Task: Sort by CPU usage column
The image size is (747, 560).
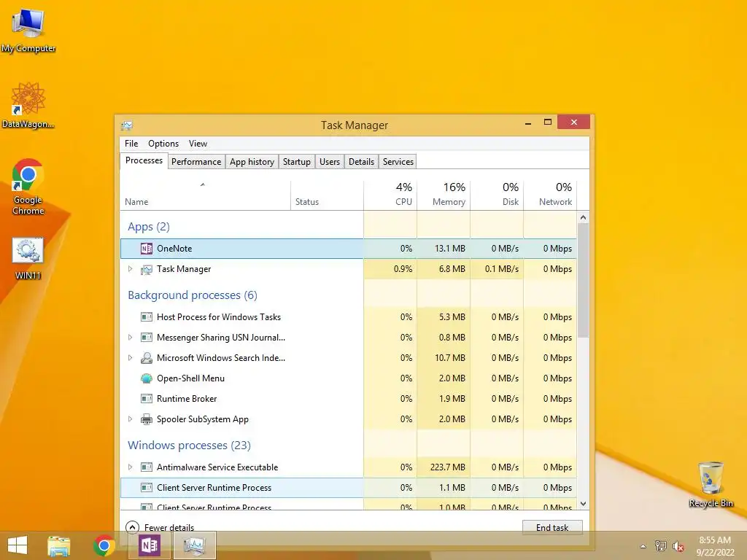Action: [x=390, y=195]
